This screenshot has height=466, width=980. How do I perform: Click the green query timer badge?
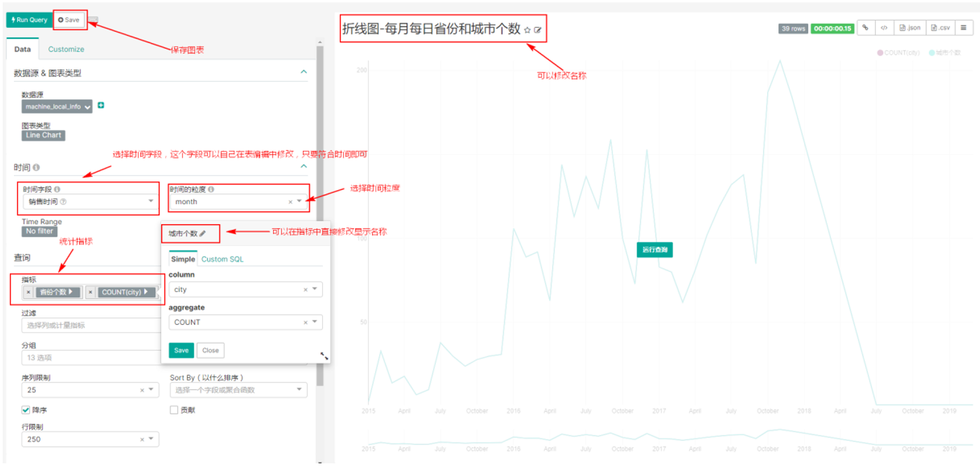coord(831,29)
